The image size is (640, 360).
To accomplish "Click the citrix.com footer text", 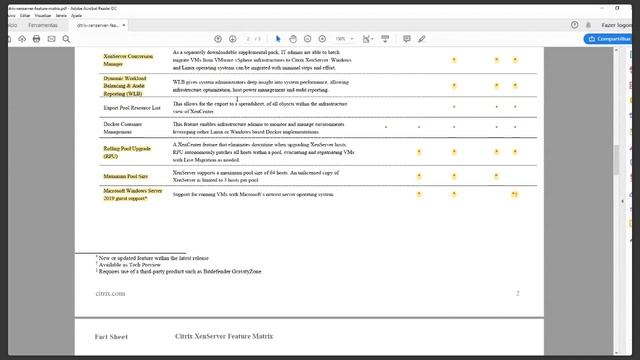I will pyautogui.click(x=110, y=293).
